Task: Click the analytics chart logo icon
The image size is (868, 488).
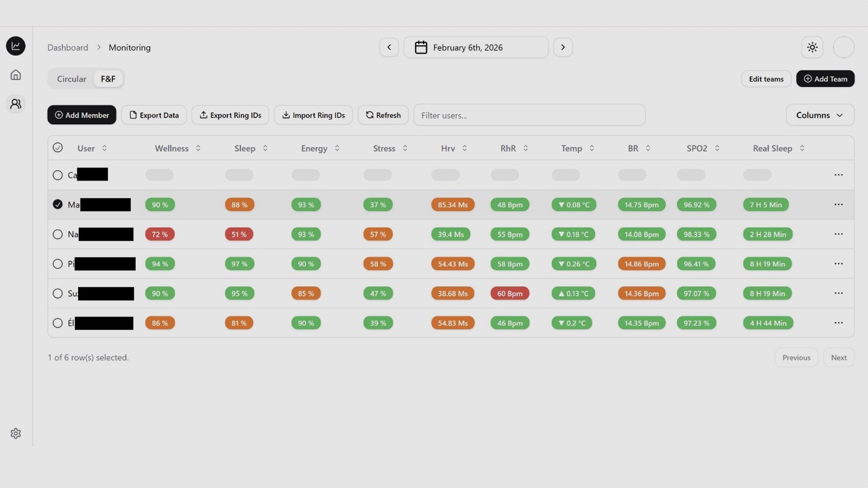Action: (16, 46)
